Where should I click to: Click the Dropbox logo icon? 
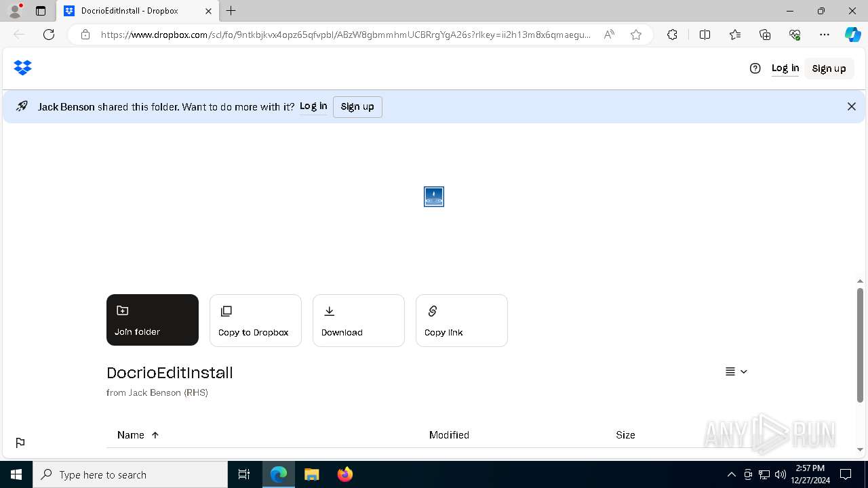[x=23, y=68]
